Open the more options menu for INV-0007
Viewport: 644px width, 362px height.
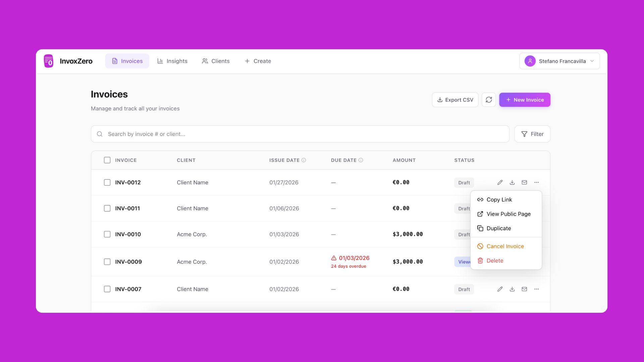click(536, 289)
